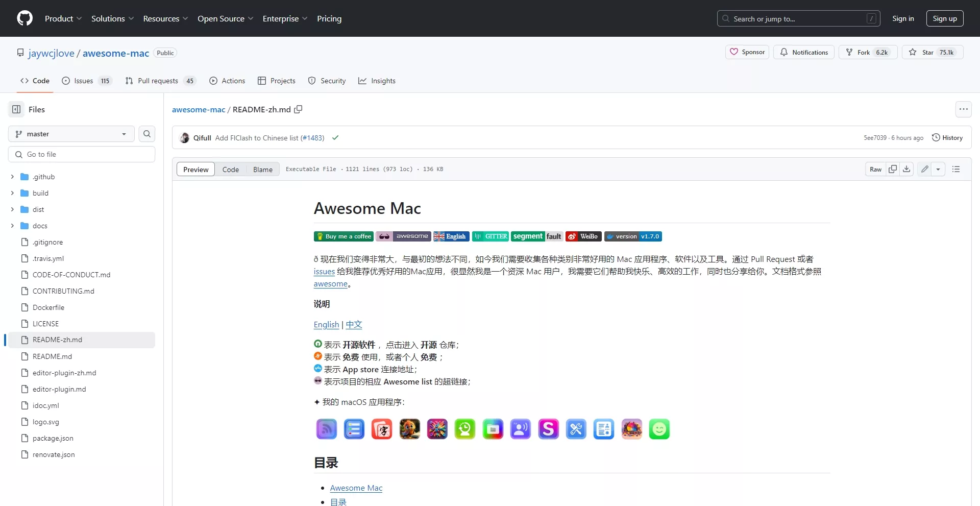Open the purple S app icon
This screenshot has width=980, height=506.
point(548,429)
